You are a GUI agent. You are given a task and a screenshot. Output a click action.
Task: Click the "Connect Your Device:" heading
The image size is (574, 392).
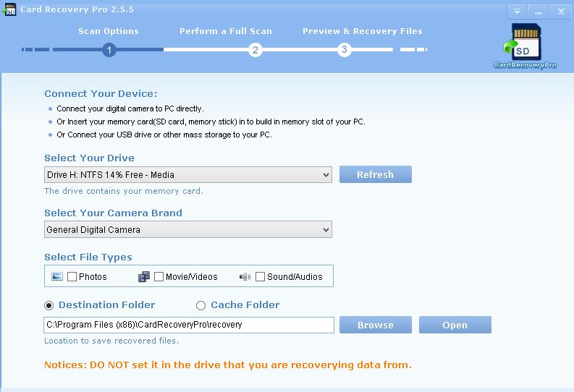tap(101, 93)
